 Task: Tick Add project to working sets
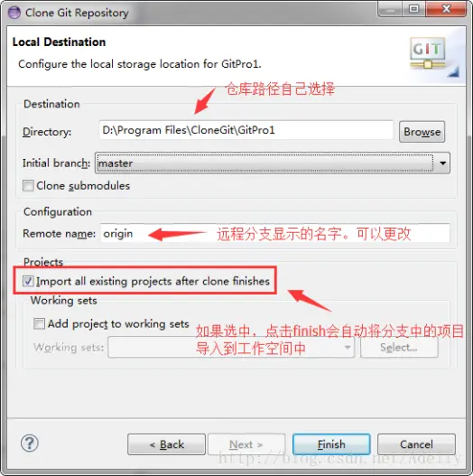pyautogui.click(x=39, y=323)
